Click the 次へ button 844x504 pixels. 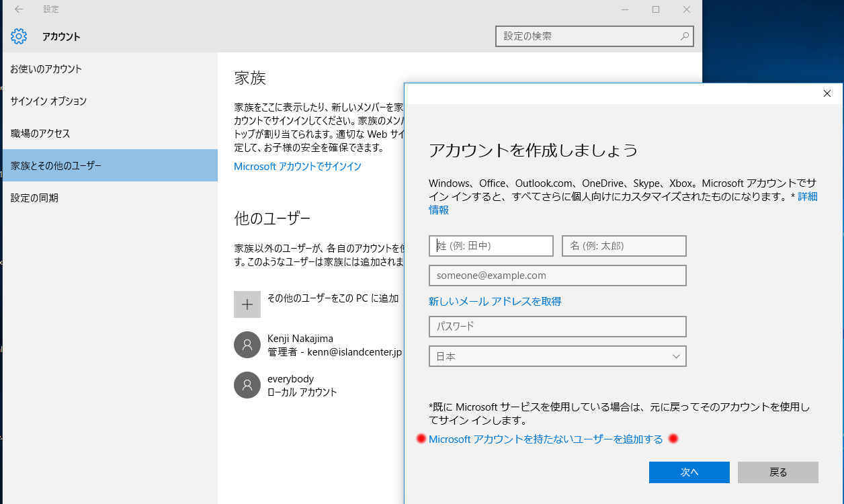tap(689, 472)
